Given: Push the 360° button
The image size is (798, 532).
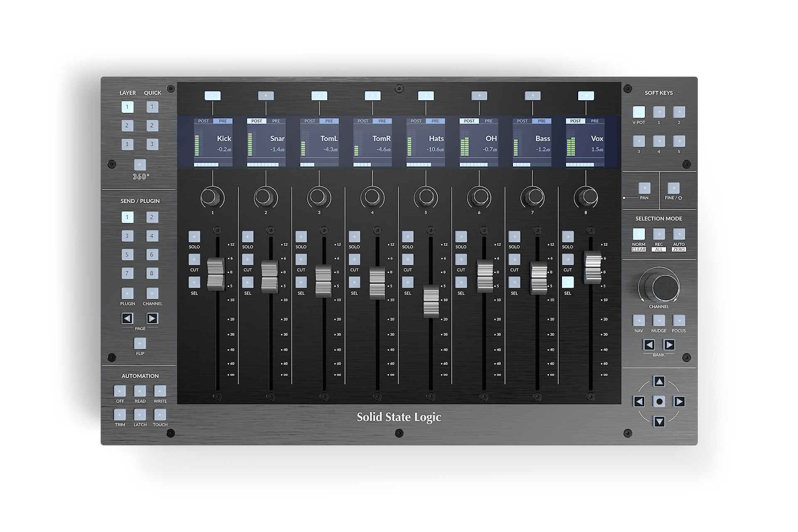Looking at the screenshot, I should pos(140,165).
